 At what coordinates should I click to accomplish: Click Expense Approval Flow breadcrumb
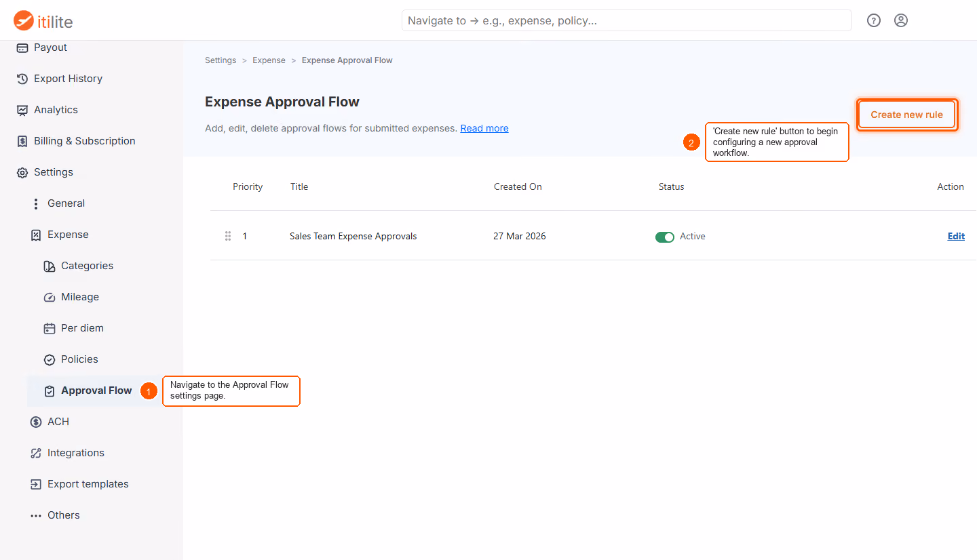[347, 60]
